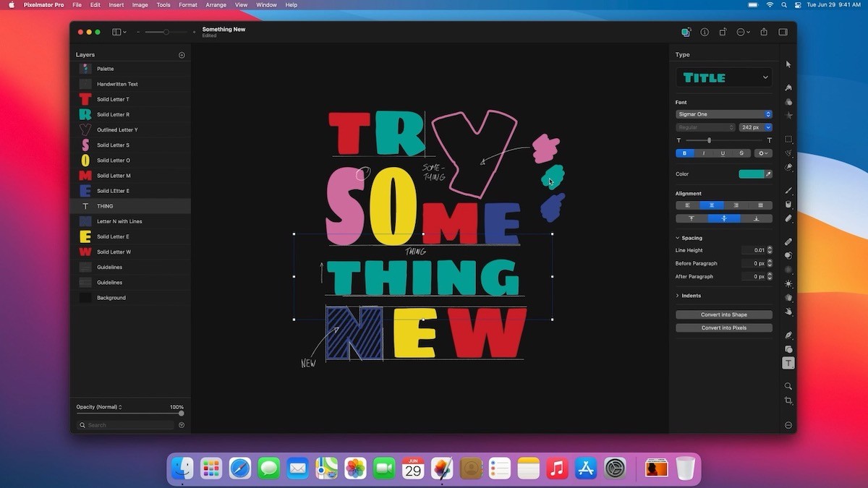
Task: Click the layer filter icon beside Search
Action: [x=182, y=425]
